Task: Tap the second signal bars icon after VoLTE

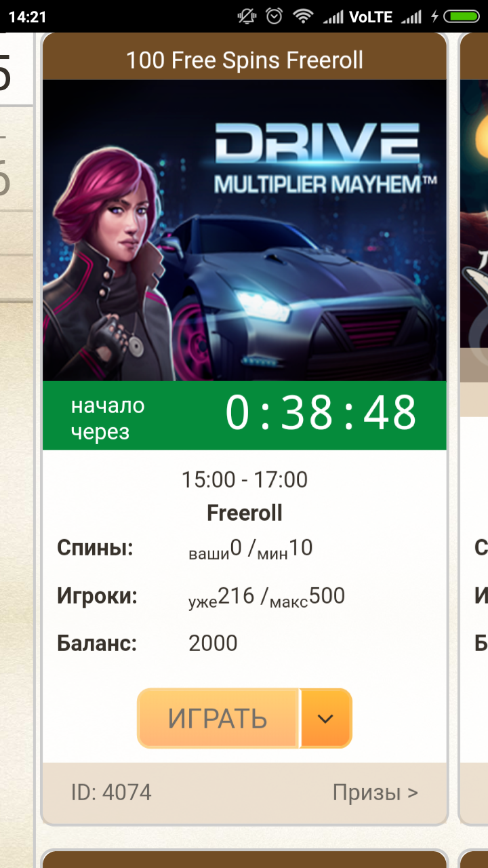Action: (x=411, y=17)
